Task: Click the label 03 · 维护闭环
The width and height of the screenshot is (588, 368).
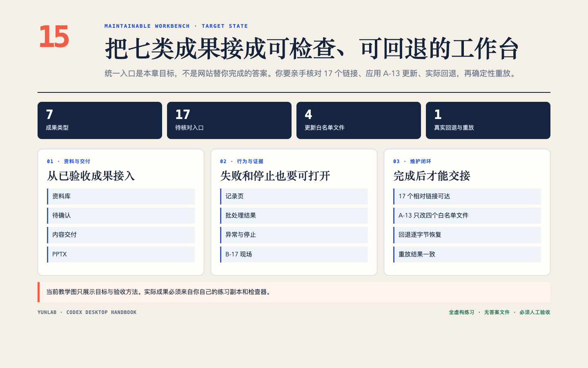Action: (412, 162)
